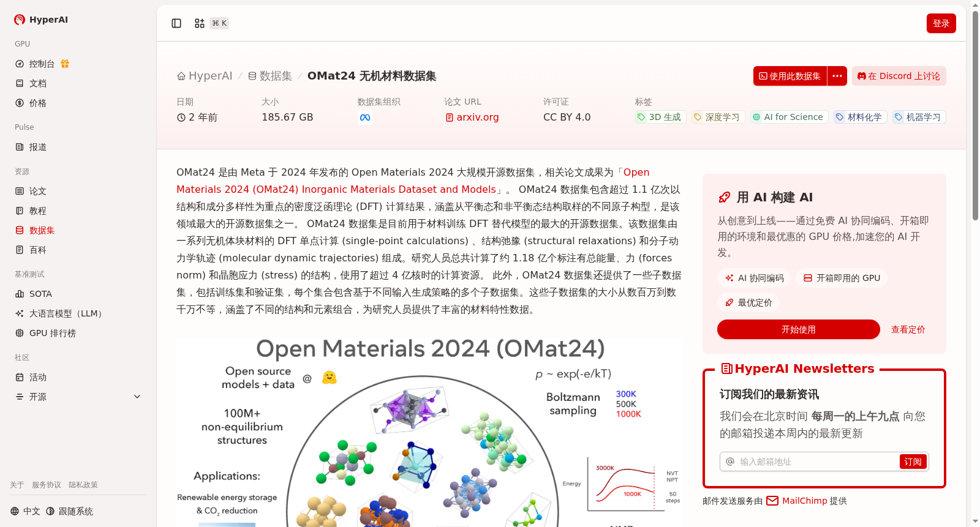This screenshot has height=527, width=980.
Task: Open 关于 footer link
Action: pos(17,485)
